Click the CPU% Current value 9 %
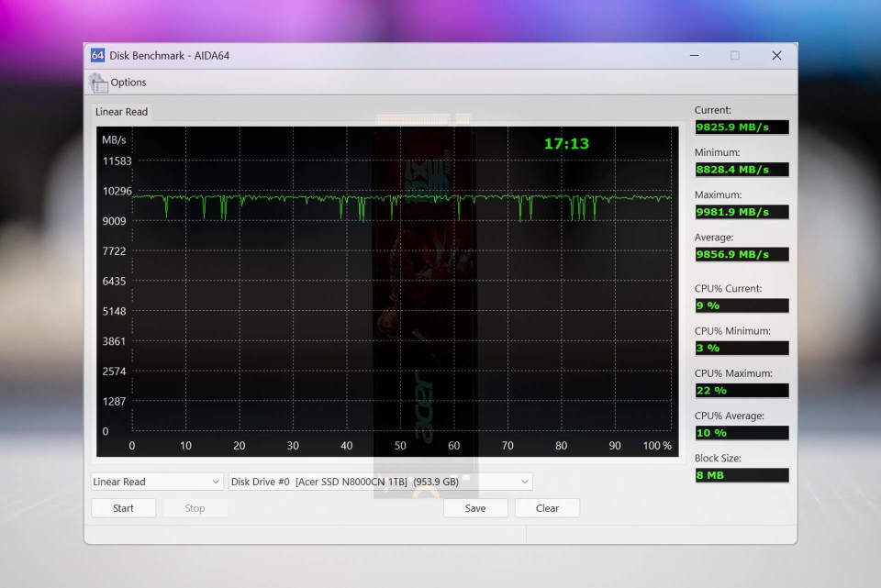The height and width of the screenshot is (588, 881). click(742, 305)
